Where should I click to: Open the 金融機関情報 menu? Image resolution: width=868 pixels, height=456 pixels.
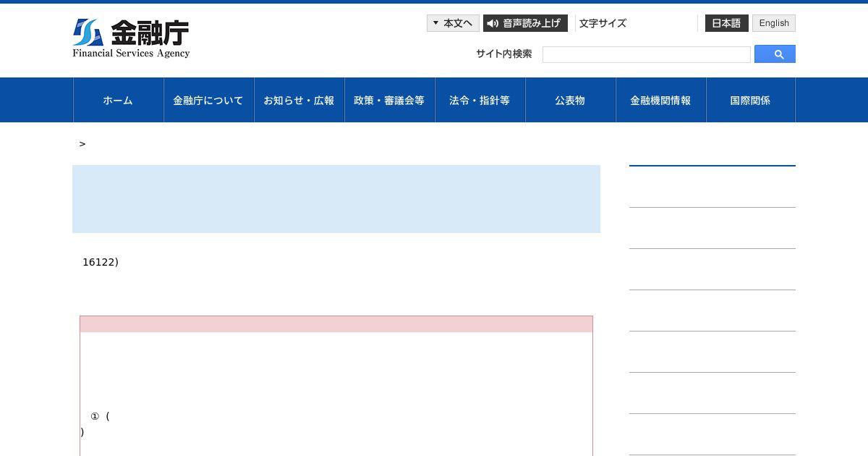tap(660, 100)
